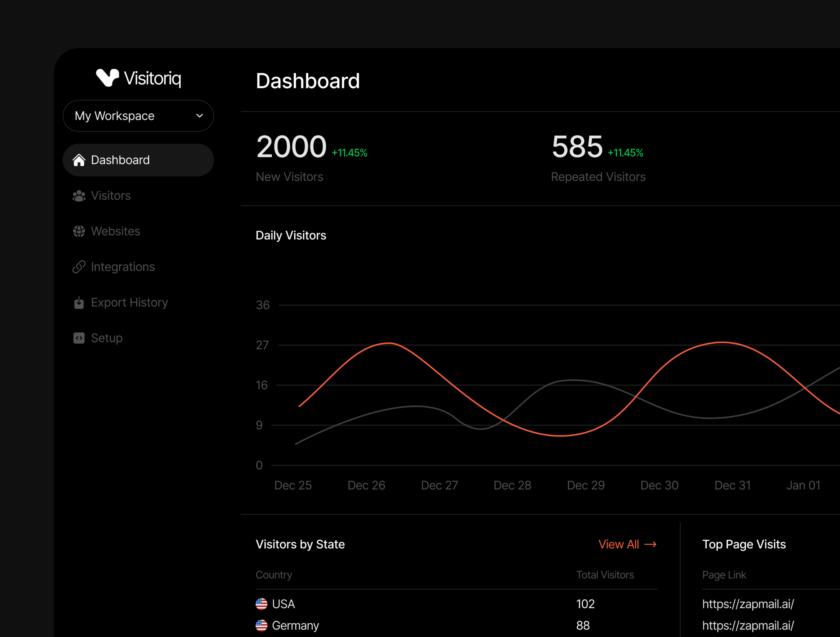The image size is (840, 637).
Task: Click the Dashboard home icon
Action: [x=79, y=160]
